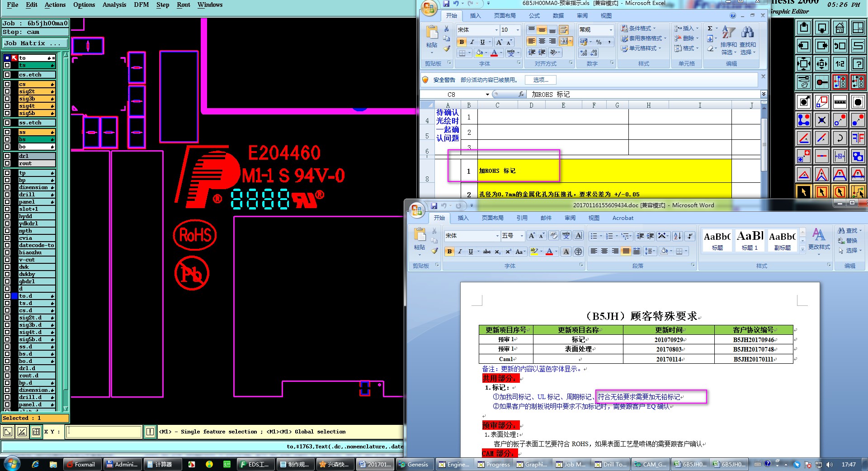Click the Word bullet list icon
The width and height of the screenshot is (868, 471).
[594, 236]
